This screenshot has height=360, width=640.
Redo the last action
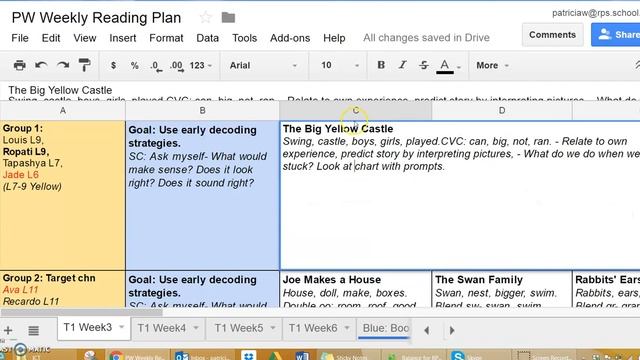63,65
